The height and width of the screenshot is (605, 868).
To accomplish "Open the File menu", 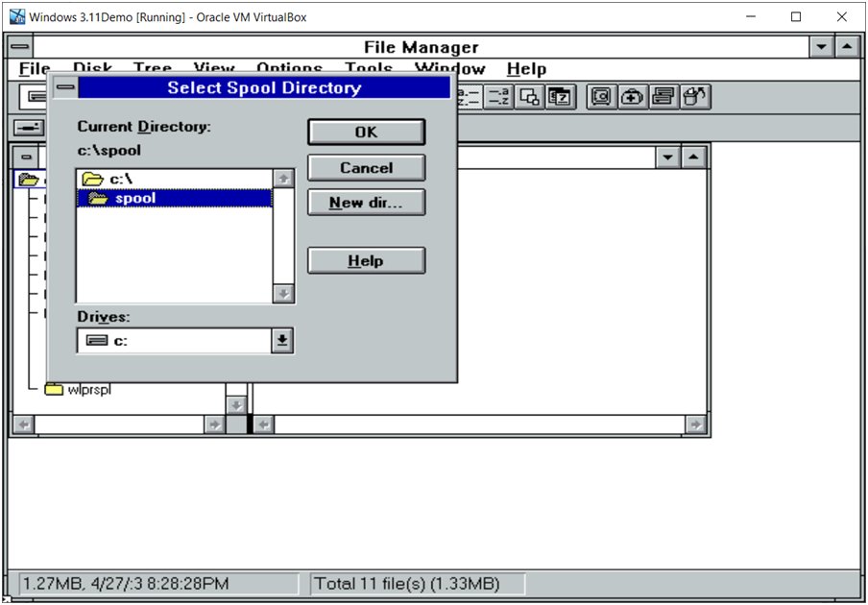I will pyautogui.click(x=35, y=68).
